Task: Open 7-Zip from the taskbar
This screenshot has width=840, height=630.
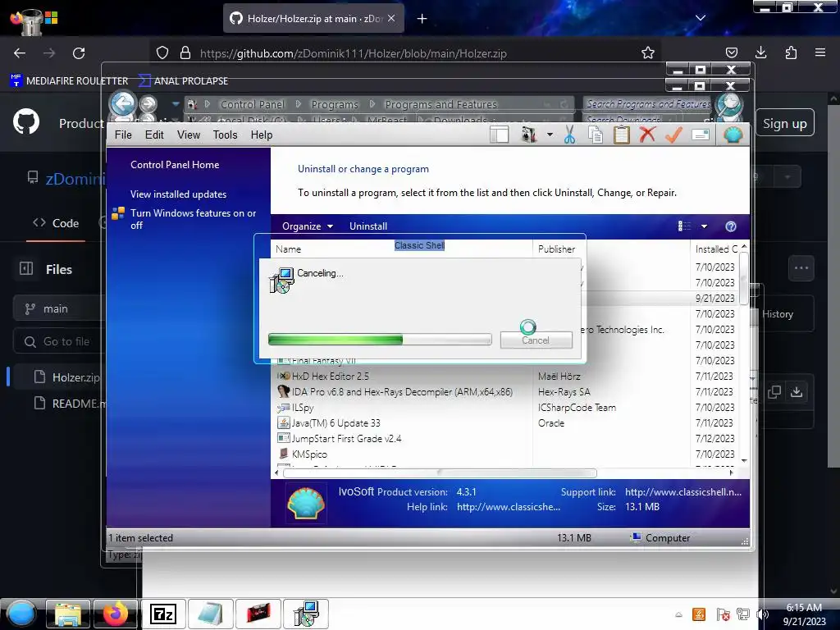Action: (x=163, y=614)
